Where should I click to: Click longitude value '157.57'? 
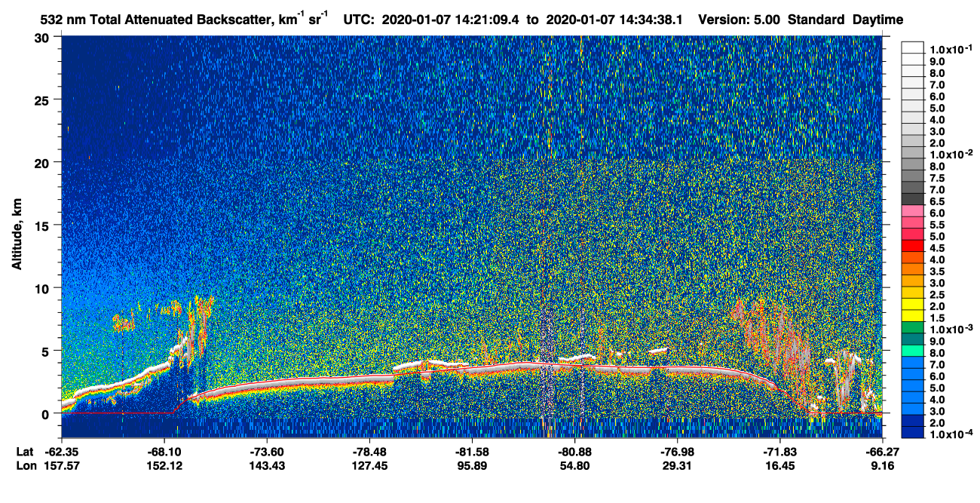click(62, 466)
